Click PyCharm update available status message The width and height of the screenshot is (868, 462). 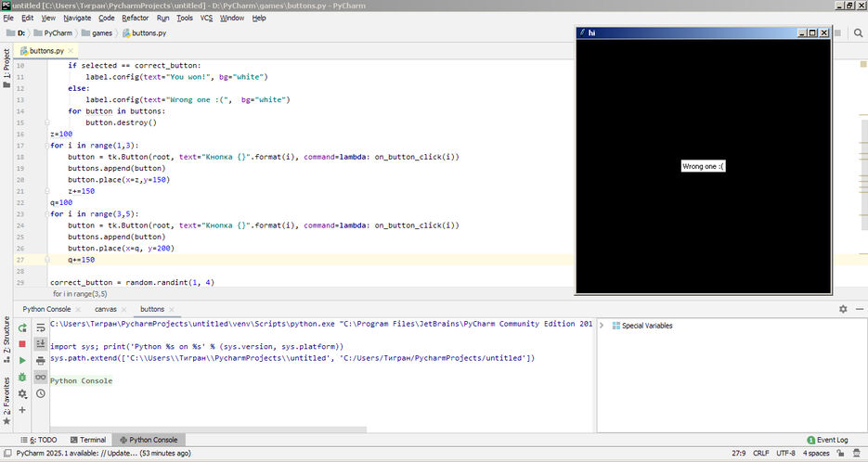(x=104, y=453)
